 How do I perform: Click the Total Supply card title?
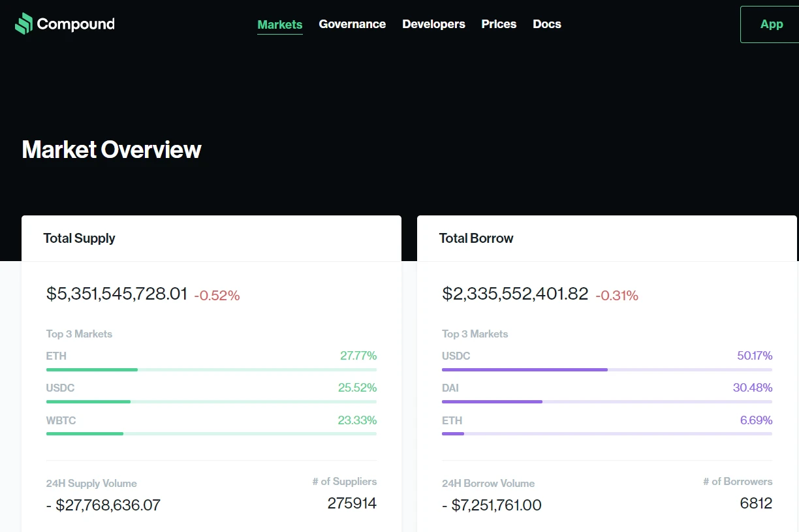79,238
